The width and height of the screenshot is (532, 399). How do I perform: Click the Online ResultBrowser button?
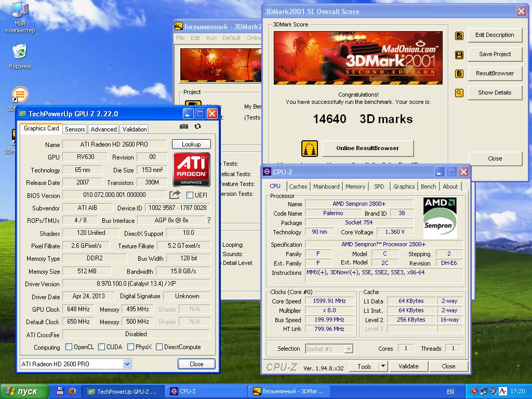[367, 148]
